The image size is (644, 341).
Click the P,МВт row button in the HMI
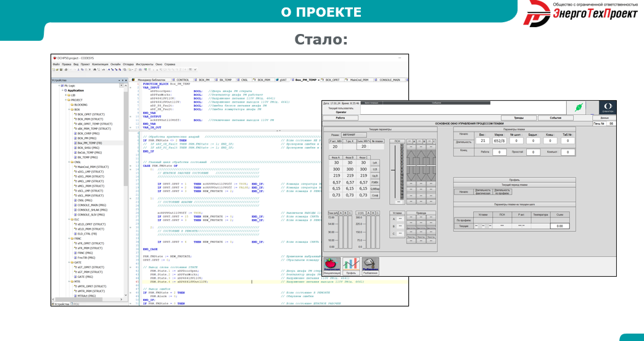tap(374, 182)
